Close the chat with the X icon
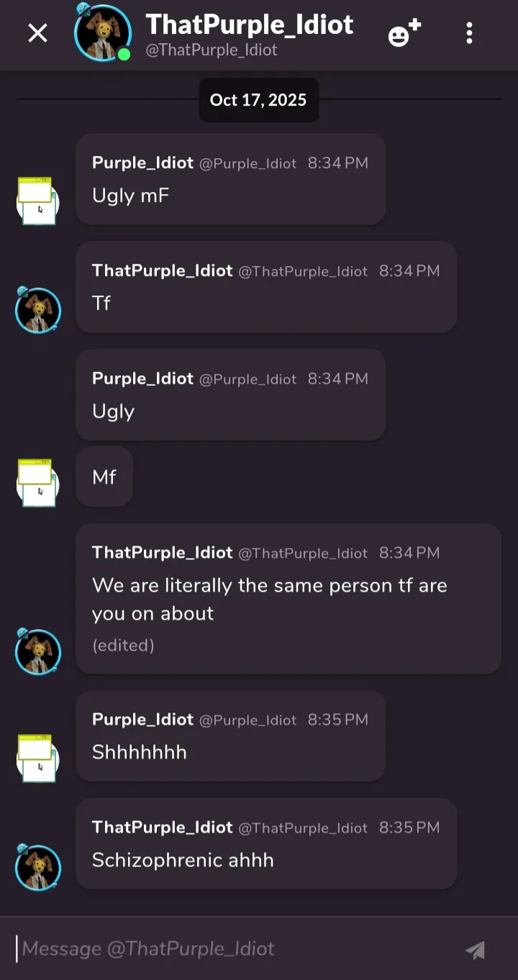 click(37, 33)
